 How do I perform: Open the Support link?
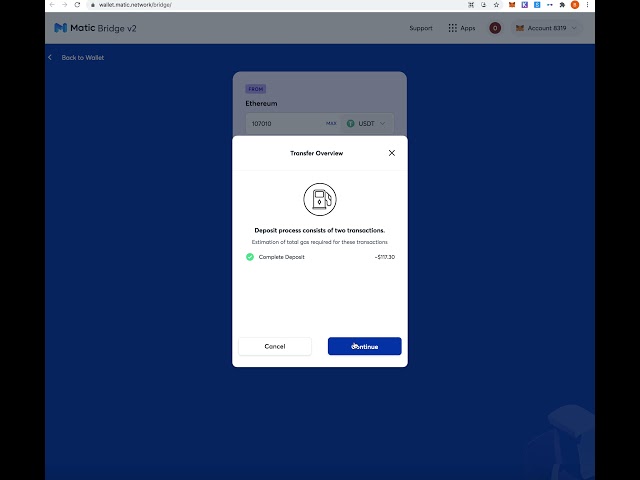[421, 28]
